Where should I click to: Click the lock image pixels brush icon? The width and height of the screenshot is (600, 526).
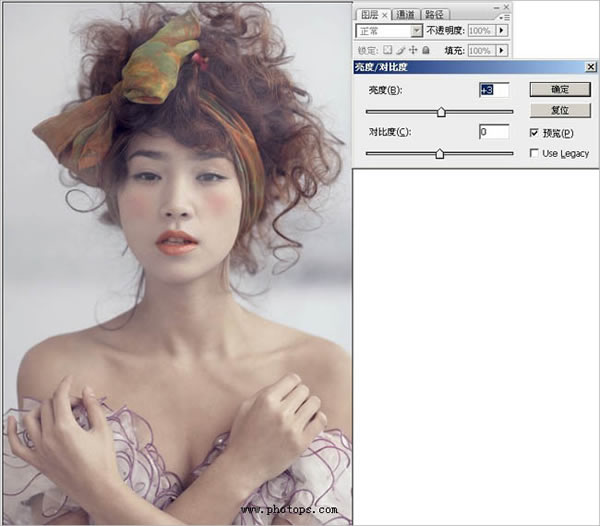click(x=399, y=49)
